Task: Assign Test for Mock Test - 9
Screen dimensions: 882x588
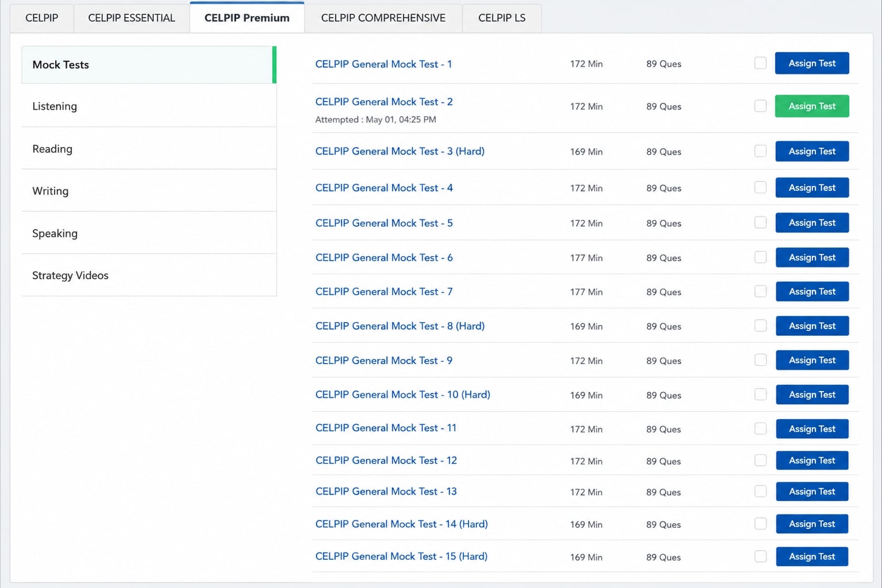Action: coord(812,360)
